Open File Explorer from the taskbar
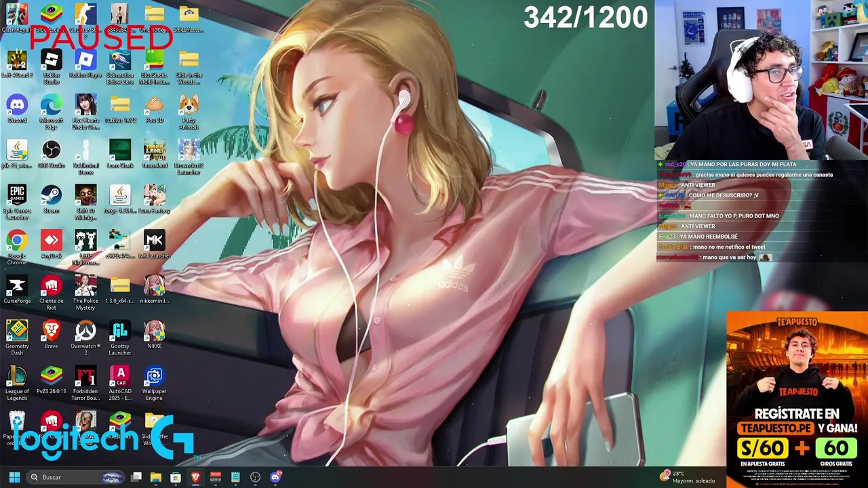The height and width of the screenshot is (488, 868). click(156, 477)
